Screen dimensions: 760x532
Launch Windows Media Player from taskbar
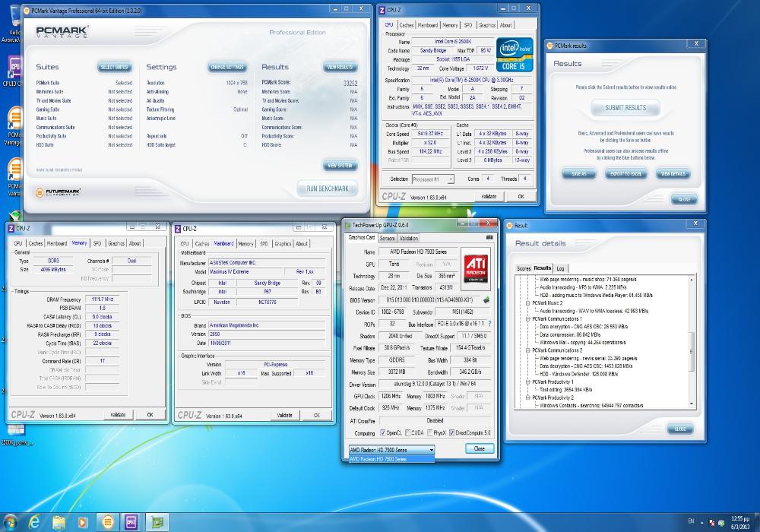(82, 522)
